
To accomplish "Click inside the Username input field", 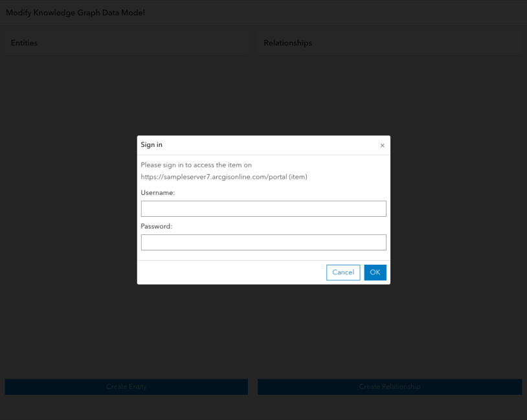I will [x=263, y=208].
